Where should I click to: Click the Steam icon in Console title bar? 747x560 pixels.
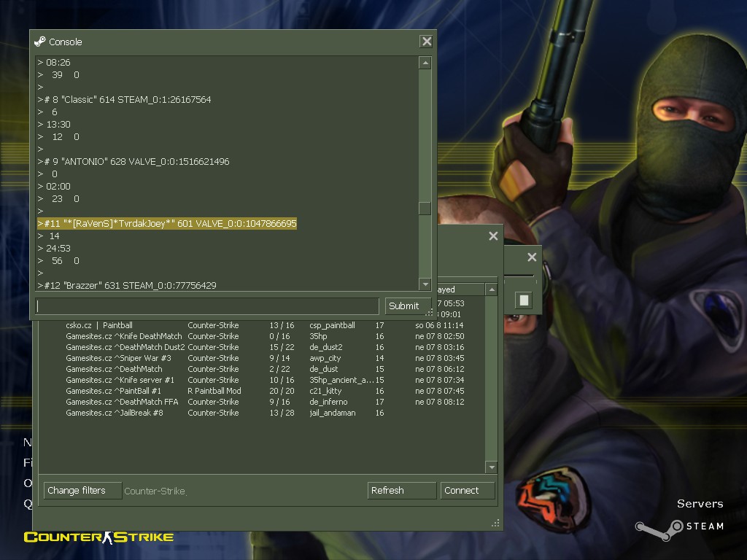tap(40, 42)
